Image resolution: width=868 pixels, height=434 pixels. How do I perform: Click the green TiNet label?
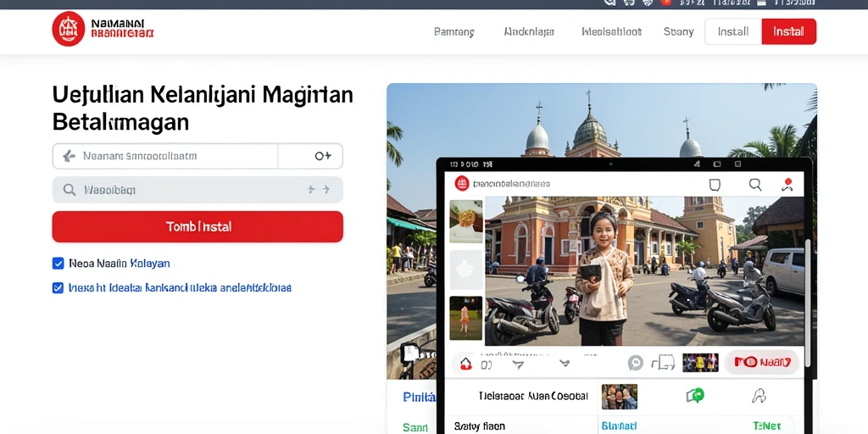click(x=766, y=426)
